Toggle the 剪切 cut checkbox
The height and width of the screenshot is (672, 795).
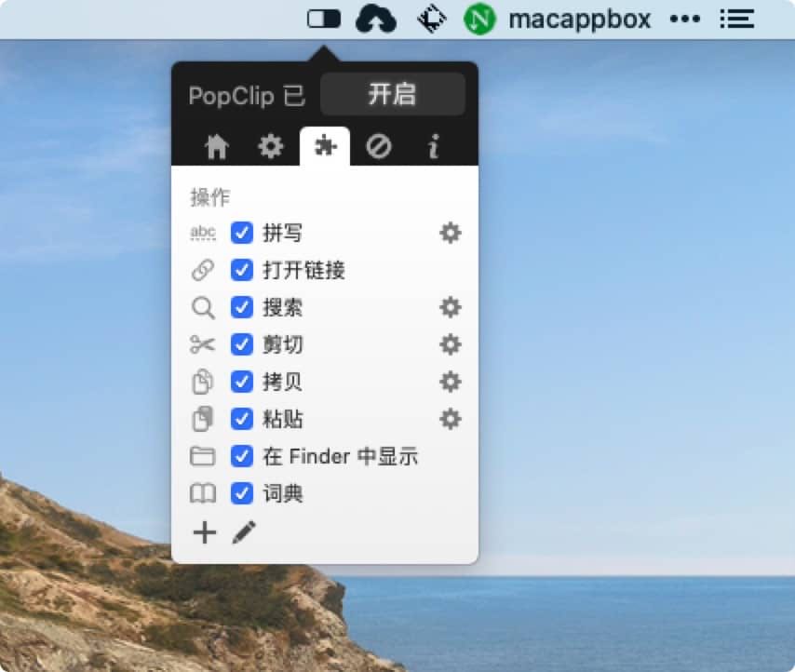[x=242, y=344]
